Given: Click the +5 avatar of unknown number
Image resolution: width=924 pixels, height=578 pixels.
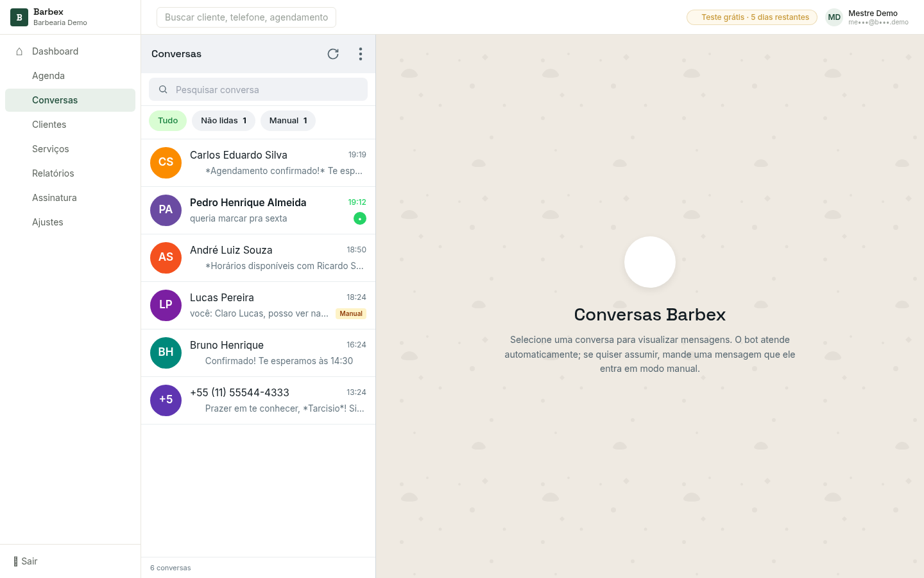Looking at the screenshot, I should tap(166, 400).
